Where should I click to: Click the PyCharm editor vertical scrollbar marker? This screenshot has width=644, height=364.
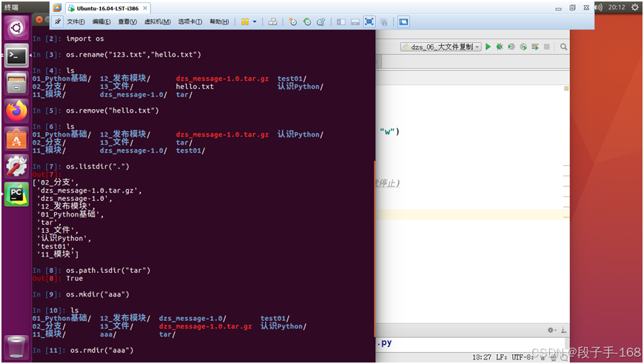(566, 89)
